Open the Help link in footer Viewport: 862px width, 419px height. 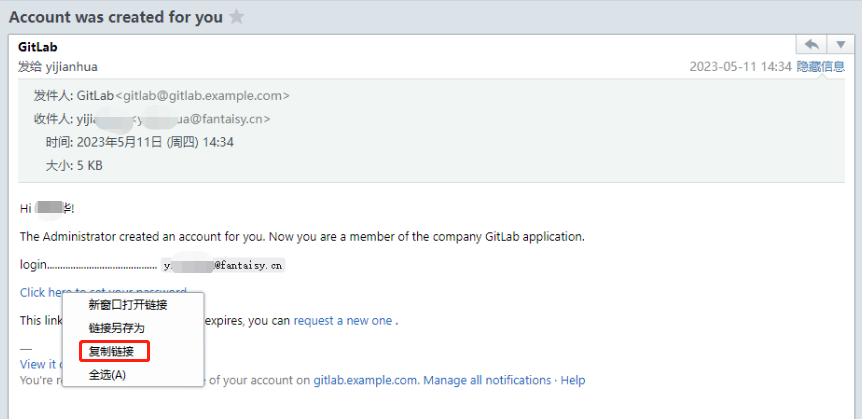click(x=572, y=380)
